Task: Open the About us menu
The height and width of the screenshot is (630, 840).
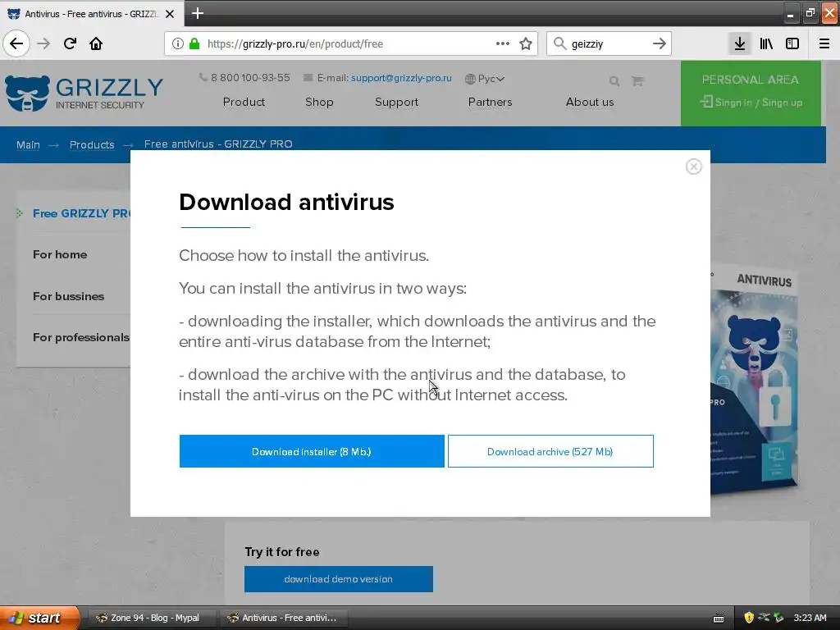Action: 590,102
